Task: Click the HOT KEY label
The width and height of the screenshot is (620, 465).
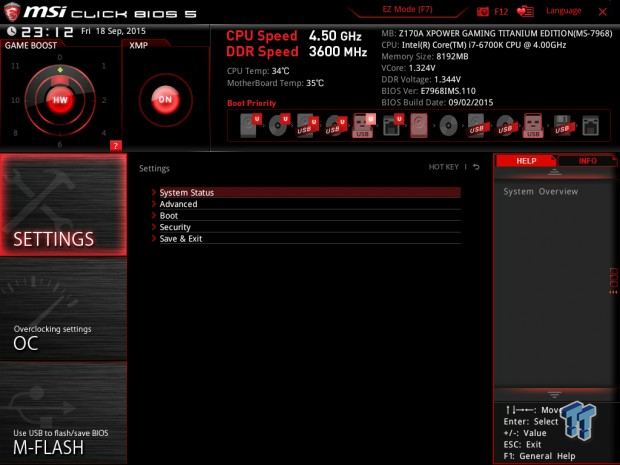Action: click(444, 167)
